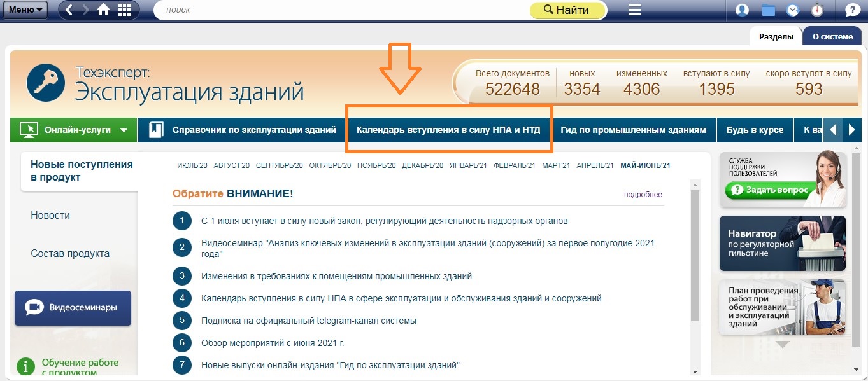This screenshot has width=868, height=381.
Task: Open the home page icon
Action: tap(104, 10)
